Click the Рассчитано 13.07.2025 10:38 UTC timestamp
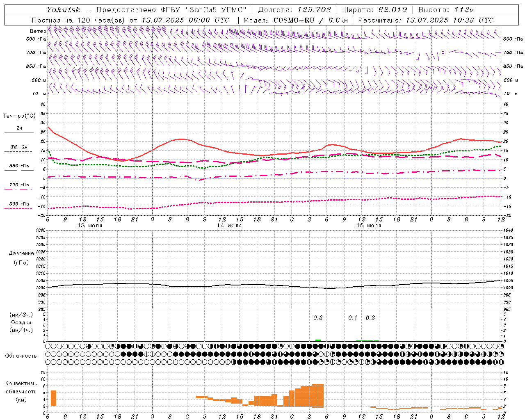This screenshot has height=420, width=525. point(426,20)
